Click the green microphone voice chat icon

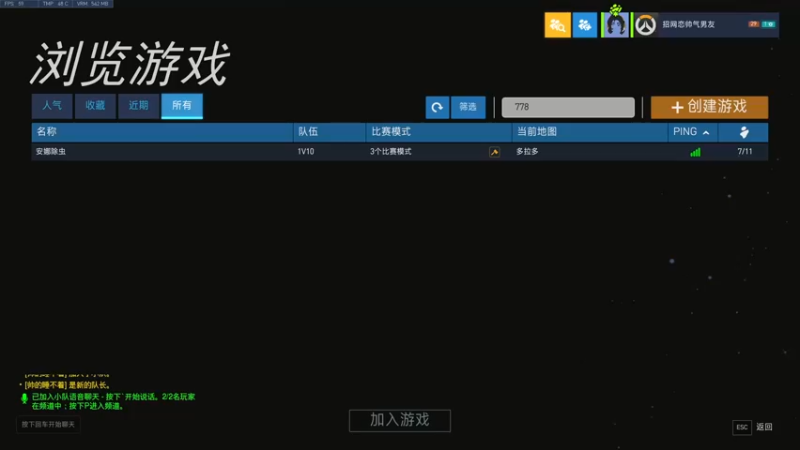pos(24,398)
